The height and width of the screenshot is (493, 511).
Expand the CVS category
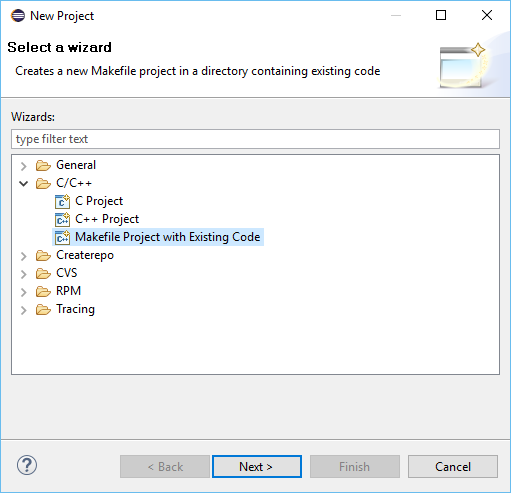(24, 274)
